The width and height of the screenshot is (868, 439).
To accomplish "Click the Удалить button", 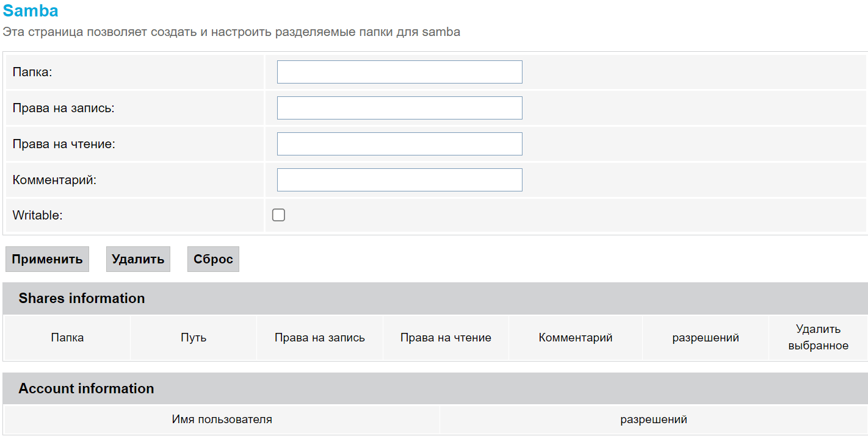I will pyautogui.click(x=138, y=259).
